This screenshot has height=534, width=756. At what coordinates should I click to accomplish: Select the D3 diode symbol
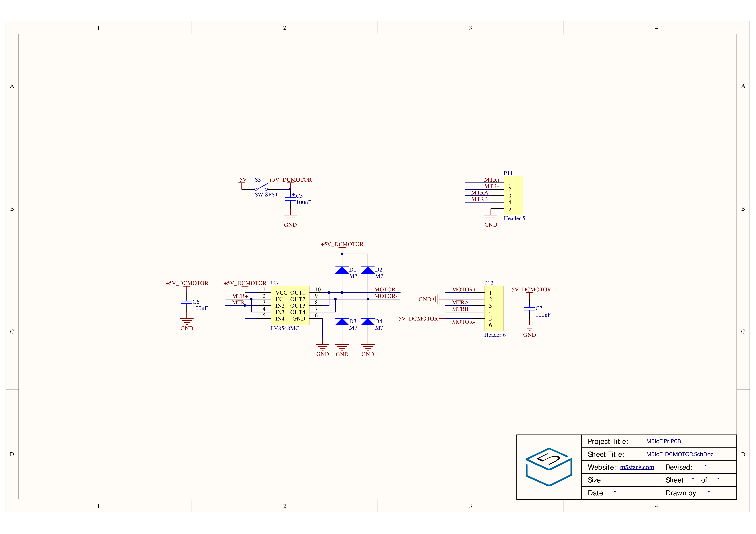342,322
